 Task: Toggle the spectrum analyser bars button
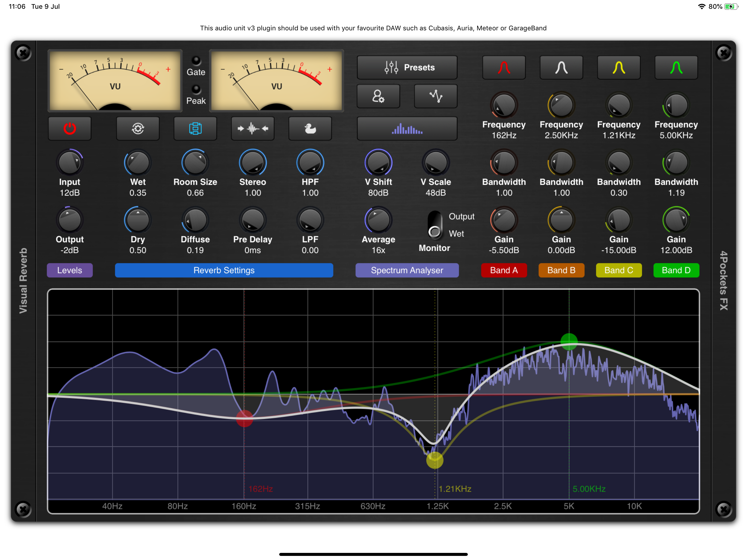click(x=407, y=128)
